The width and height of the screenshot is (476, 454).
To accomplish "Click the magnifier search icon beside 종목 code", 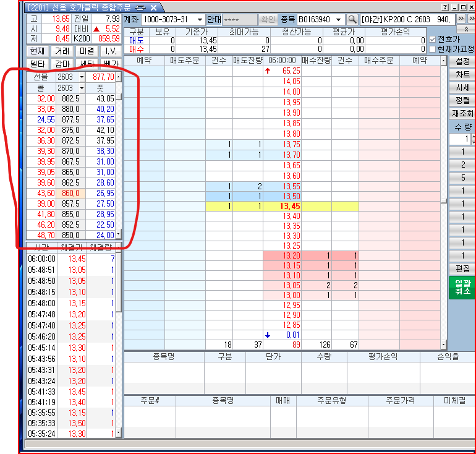I will [352, 20].
